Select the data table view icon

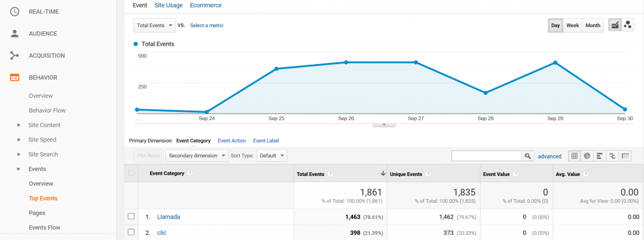point(575,156)
